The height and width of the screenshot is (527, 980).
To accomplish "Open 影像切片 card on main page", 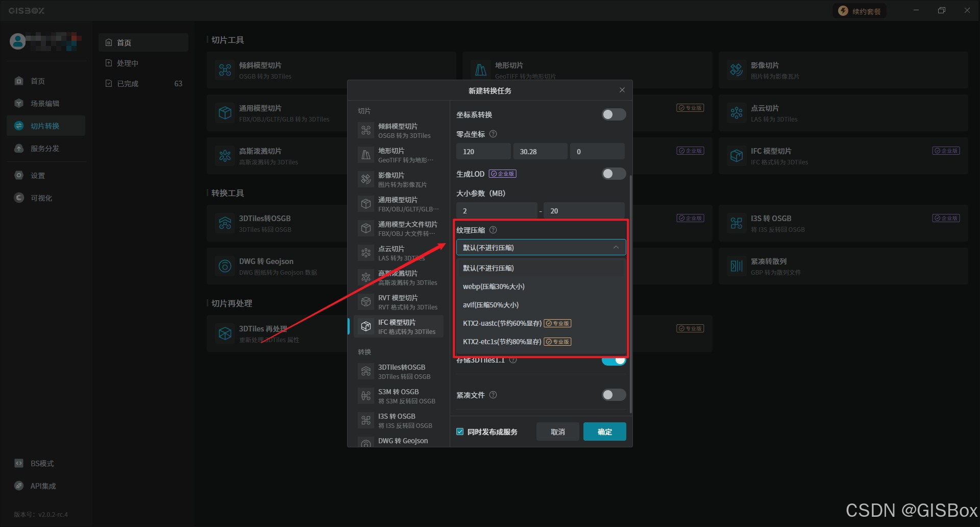I will tap(843, 70).
